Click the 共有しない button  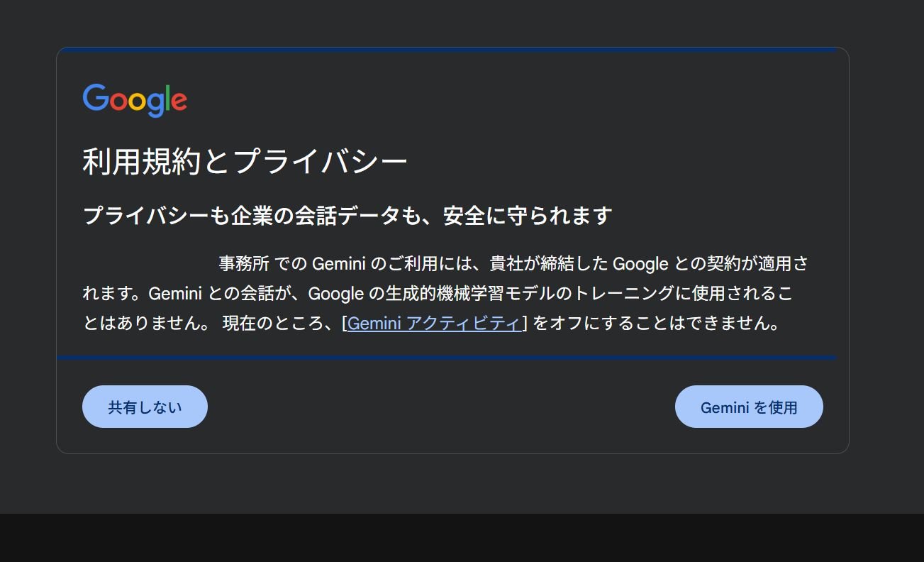(145, 407)
